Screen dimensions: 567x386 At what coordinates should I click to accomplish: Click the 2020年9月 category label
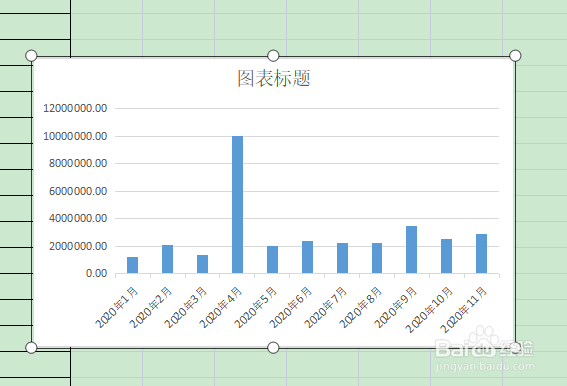click(x=395, y=307)
